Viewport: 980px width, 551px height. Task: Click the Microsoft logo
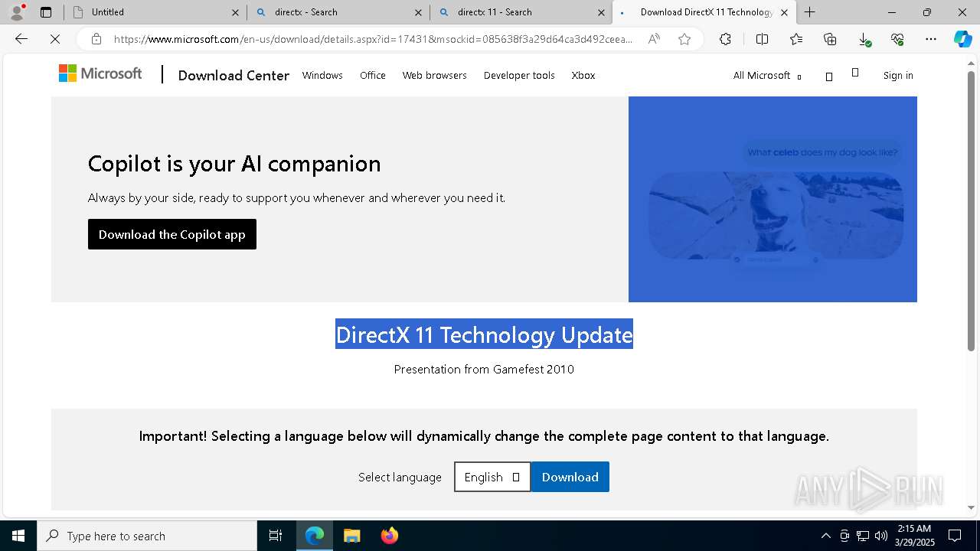click(x=100, y=73)
